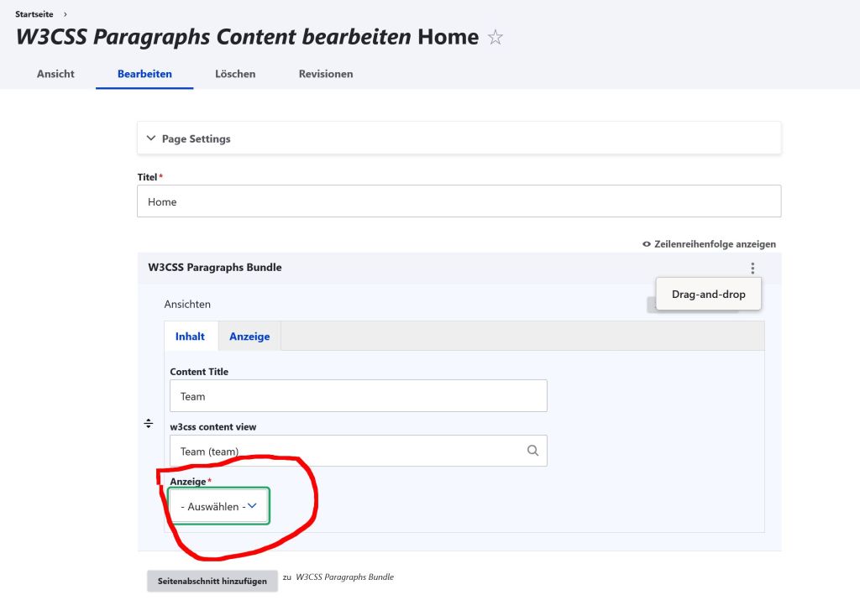860x616 pixels.
Task: Switch to the Ansicht tab
Action: click(55, 74)
